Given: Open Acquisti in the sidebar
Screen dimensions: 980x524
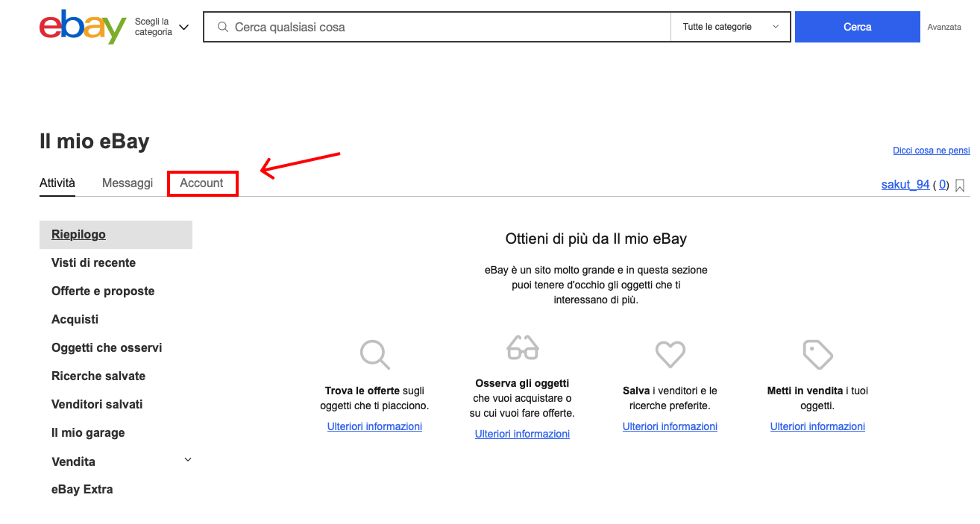Looking at the screenshot, I should coord(75,319).
